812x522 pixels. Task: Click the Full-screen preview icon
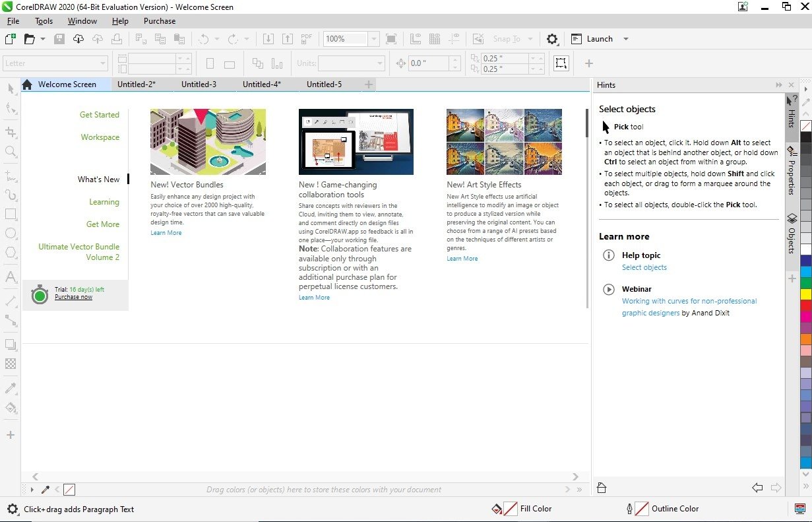coord(391,39)
